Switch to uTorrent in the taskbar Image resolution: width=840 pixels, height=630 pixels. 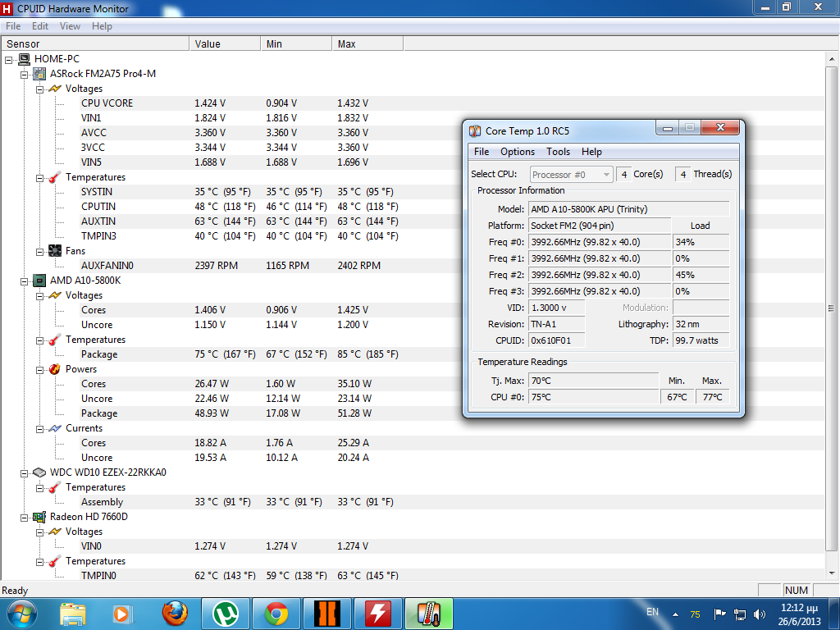[x=226, y=614]
